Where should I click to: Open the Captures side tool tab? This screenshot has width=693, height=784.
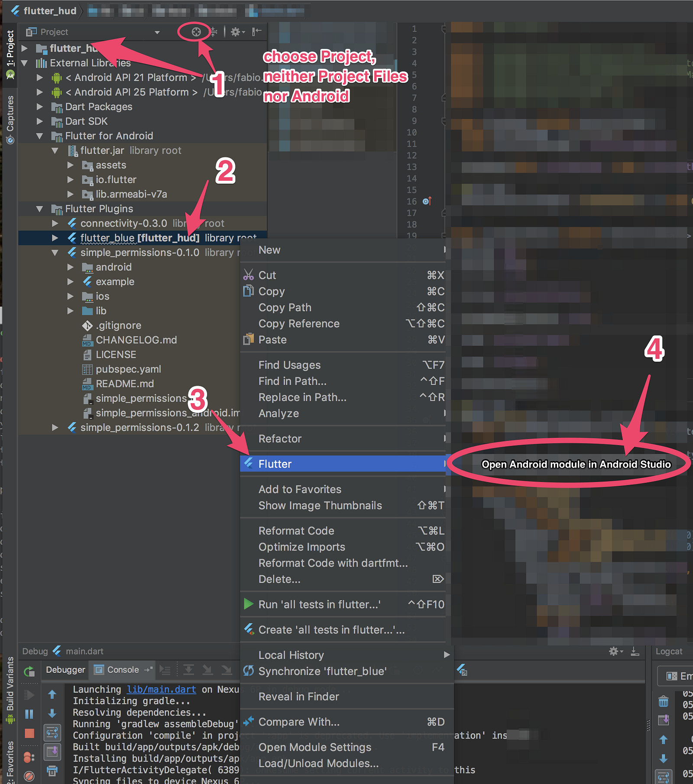tap(10, 119)
